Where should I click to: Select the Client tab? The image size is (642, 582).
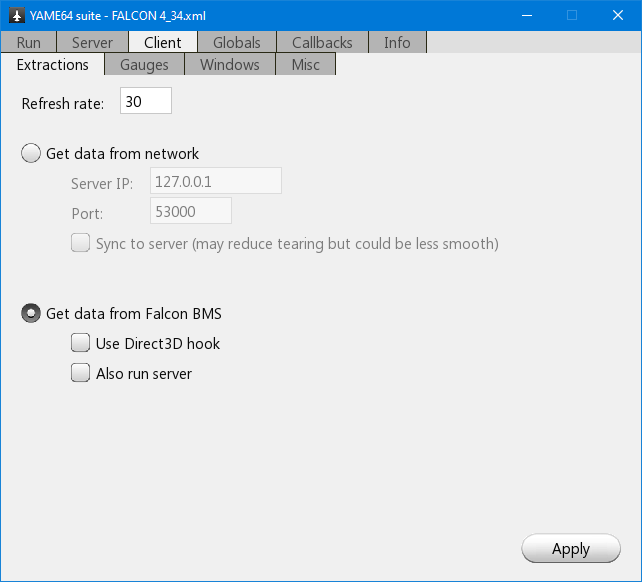click(x=163, y=42)
